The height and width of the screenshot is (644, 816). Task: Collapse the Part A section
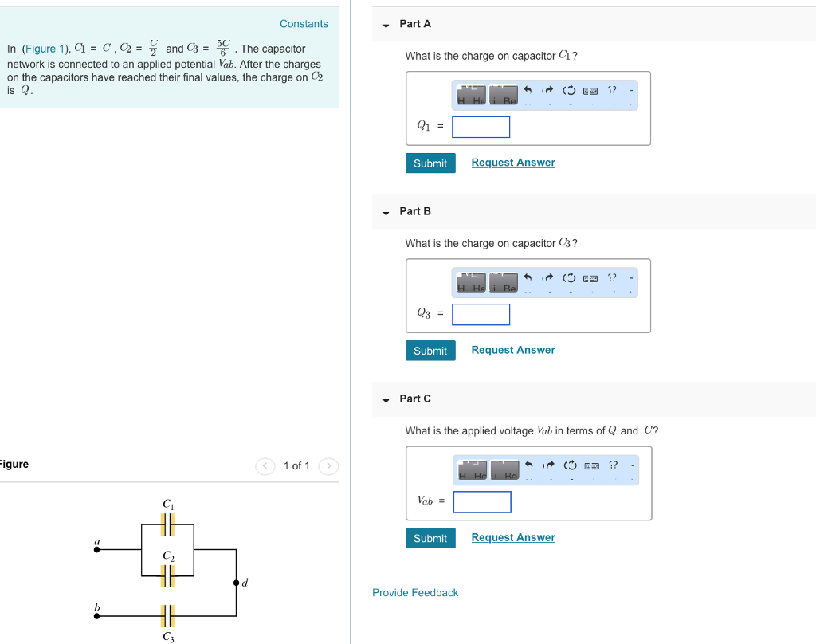[x=386, y=24]
